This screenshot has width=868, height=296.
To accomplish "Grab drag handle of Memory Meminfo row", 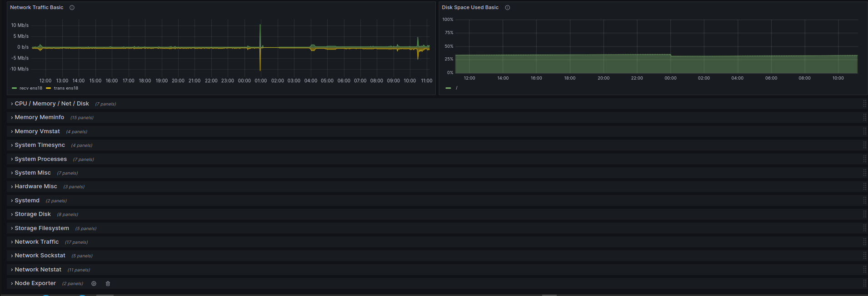I will coord(864,117).
